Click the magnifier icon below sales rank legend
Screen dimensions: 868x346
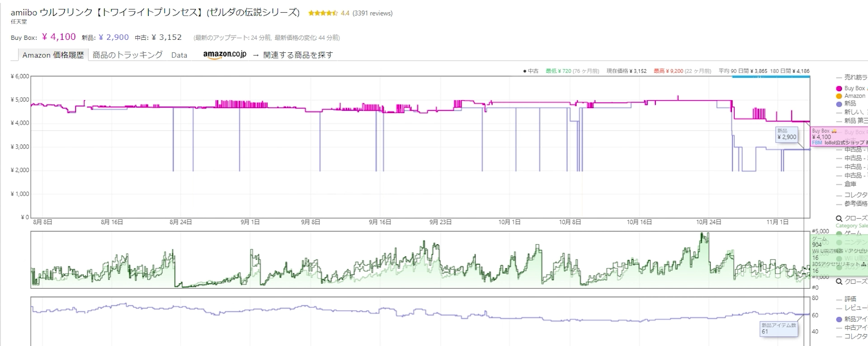[x=839, y=281]
